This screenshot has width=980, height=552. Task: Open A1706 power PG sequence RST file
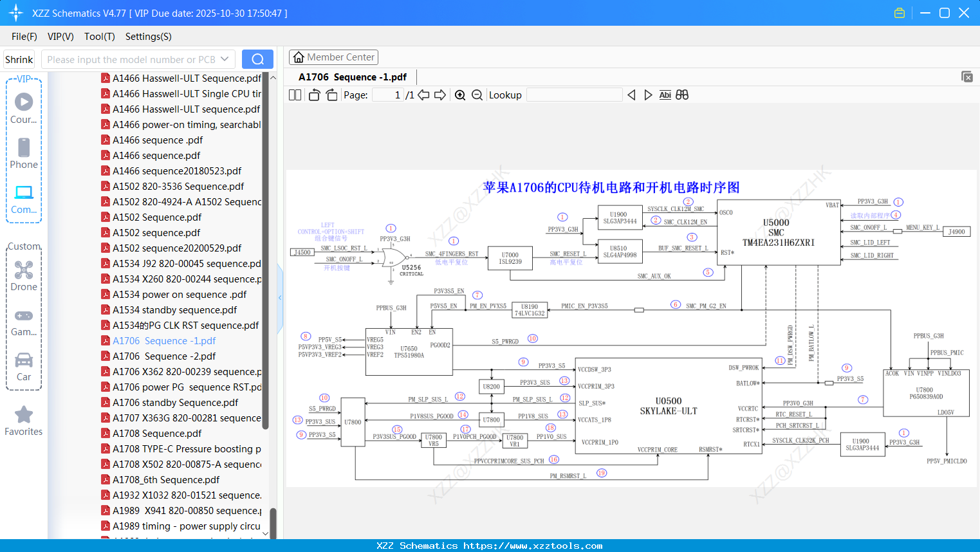tap(181, 387)
